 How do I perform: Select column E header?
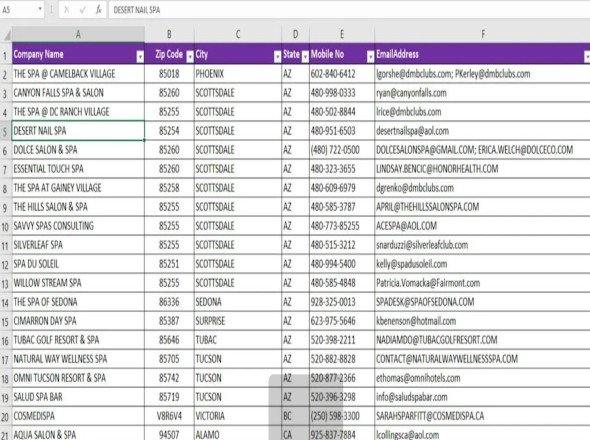342,34
